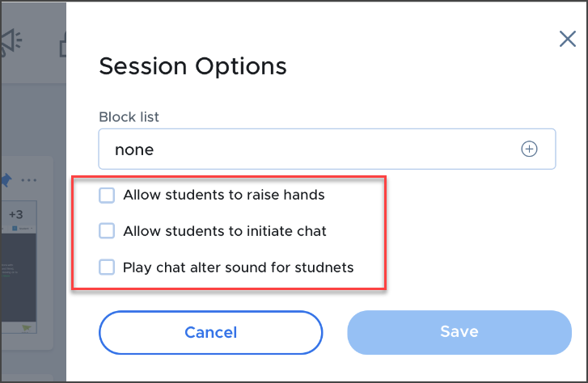Click the "Allow students to initiate chat" label text
Image resolution: width=588 pixels, height=383 pixels.
pos(225,231)
